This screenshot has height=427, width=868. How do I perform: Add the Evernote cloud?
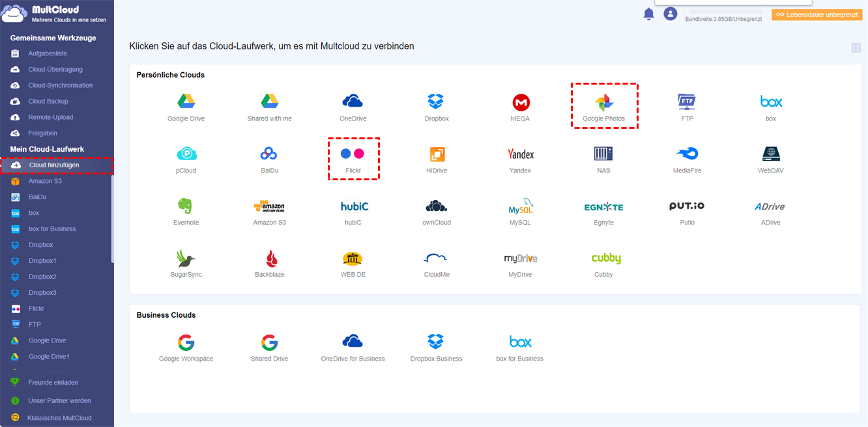click(x=186, y=206)
